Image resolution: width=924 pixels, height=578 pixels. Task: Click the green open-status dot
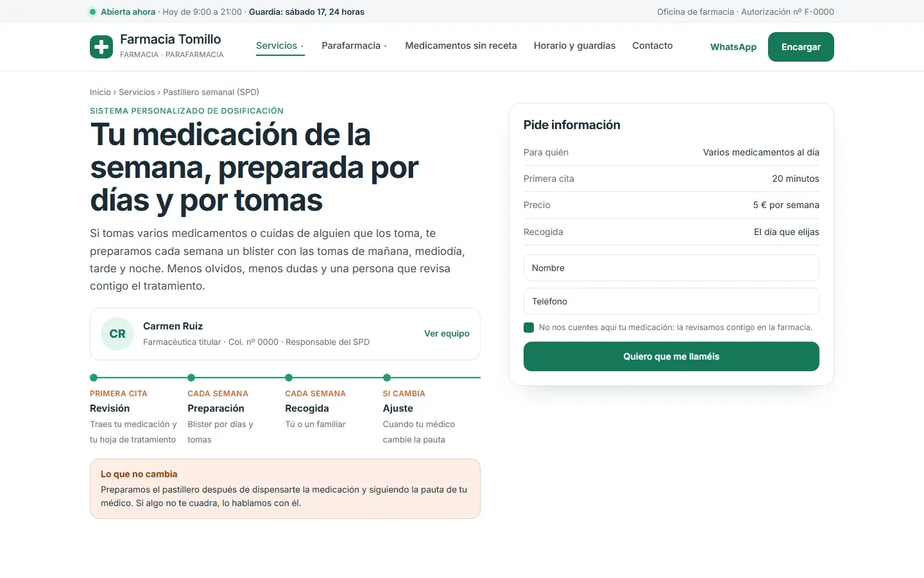[92, 12]
